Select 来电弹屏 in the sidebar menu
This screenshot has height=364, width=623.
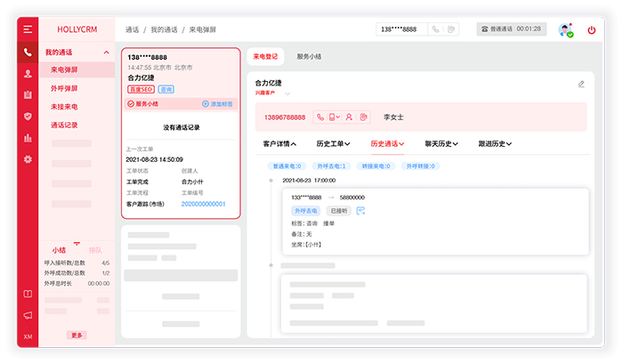click(77, 70)
